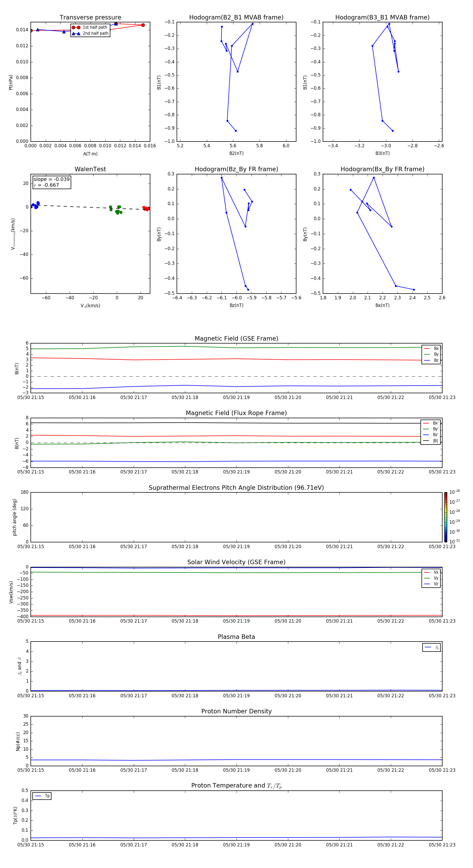473x868 pixels.
Task: Click the Bx(nT) x-axis label
Action: point(382,305)
